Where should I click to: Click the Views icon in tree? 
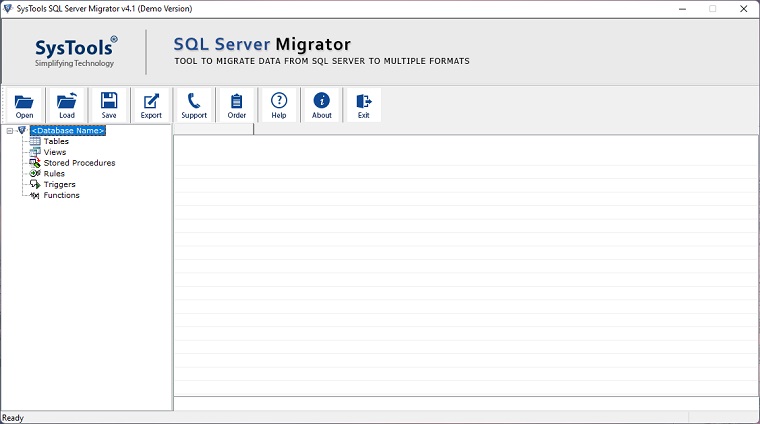[x=35, y=152]
